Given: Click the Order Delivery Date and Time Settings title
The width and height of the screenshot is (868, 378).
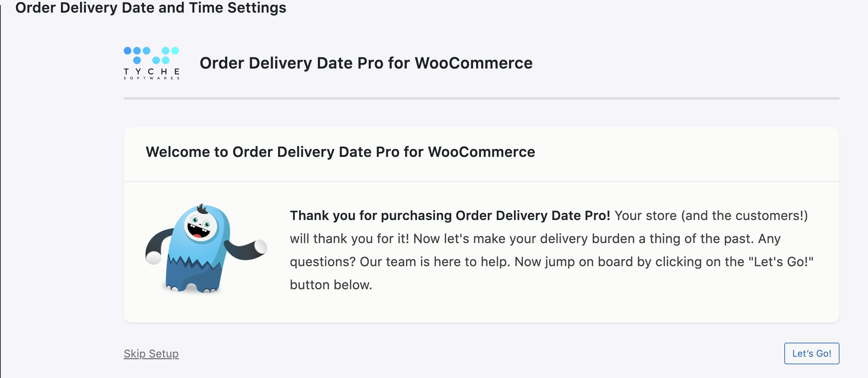Looking at the screenshot, I should click(151, 8).
